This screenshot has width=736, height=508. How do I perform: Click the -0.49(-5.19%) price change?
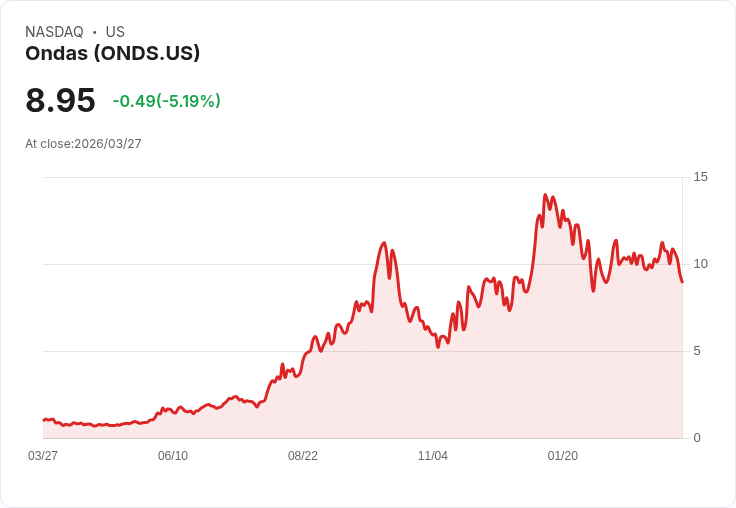(167, 101)
